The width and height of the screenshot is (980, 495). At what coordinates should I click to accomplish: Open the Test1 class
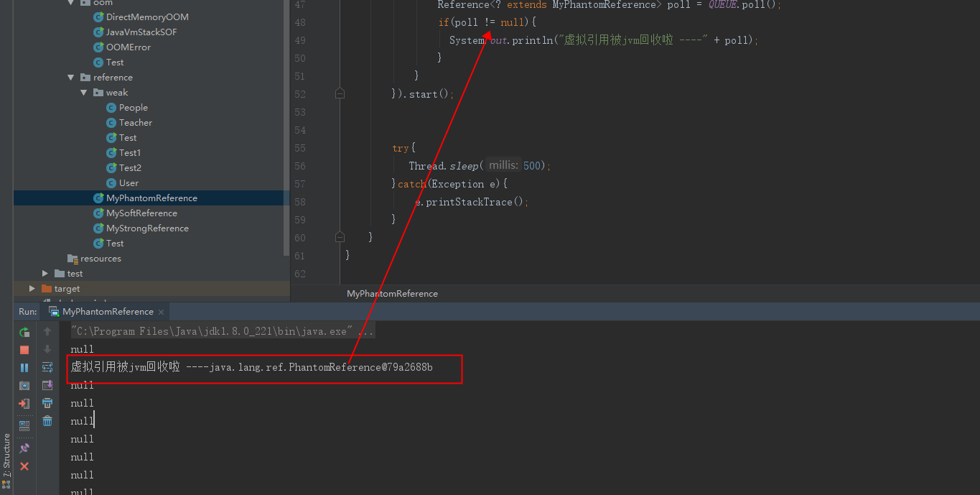pyautogui.click(x=130, y=153)
